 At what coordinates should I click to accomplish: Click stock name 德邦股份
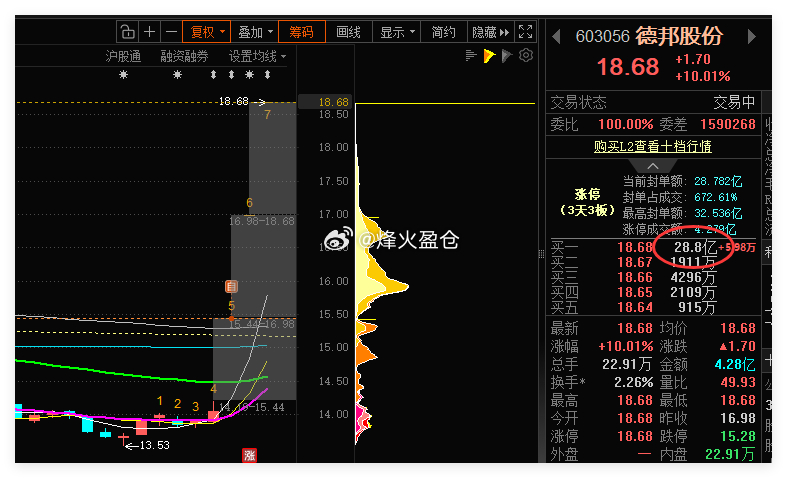tap(679, 36)
